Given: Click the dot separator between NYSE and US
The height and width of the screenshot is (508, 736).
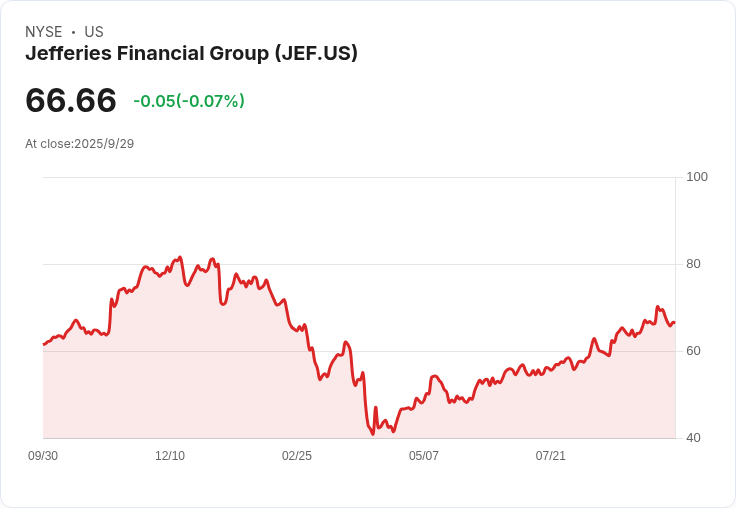Looking at the screenshot, I should click(x=73, y=32).
